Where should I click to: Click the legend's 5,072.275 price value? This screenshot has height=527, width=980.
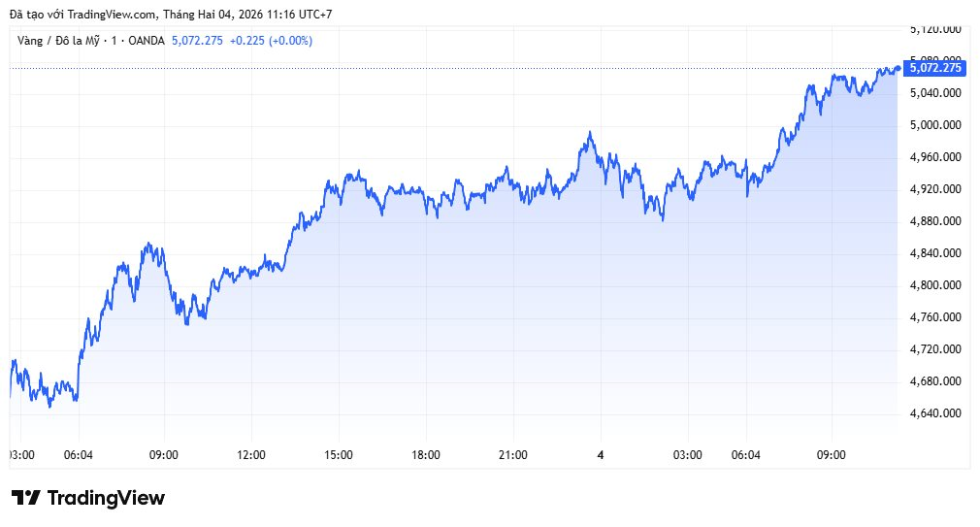(197, 40)
